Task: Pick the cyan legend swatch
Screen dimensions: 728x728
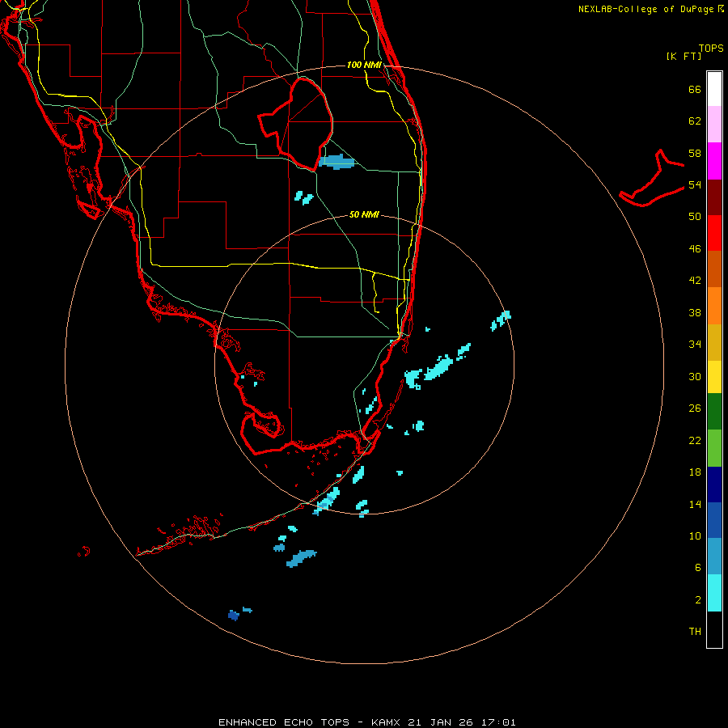Action: tap(714, 593)
